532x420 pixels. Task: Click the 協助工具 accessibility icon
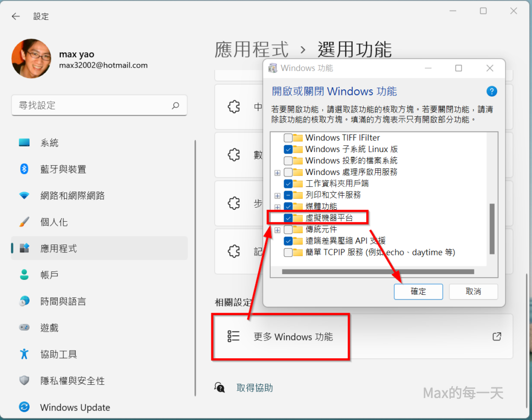point(24,354)
